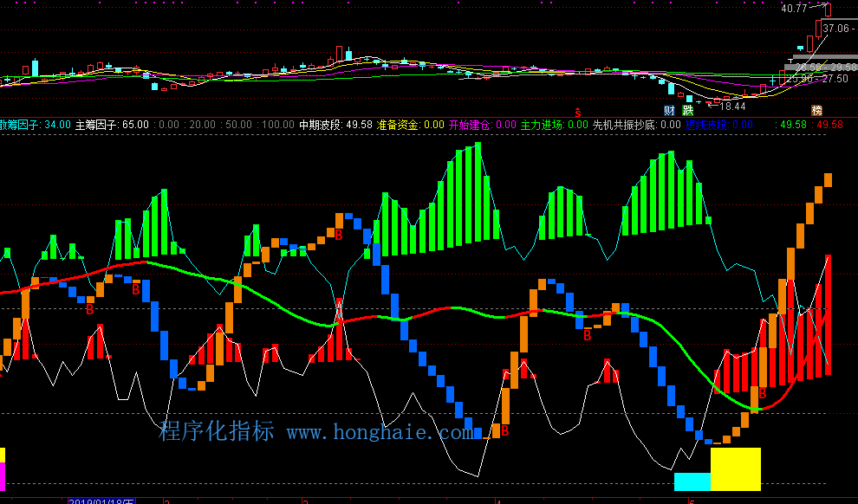Viewport: 858px width, 504px height.
Task: Click the 中期波段 indicator label
Action: click(x=322, y=125)
